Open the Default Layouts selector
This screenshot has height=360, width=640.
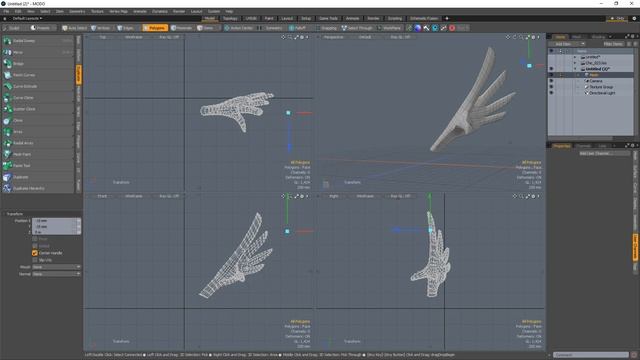coord(27,18)
